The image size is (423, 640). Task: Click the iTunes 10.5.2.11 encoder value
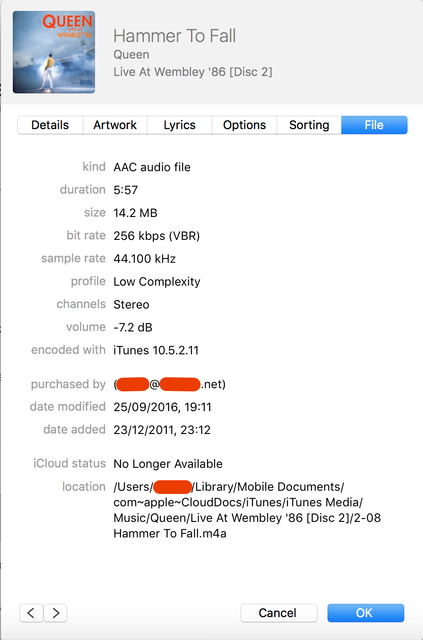156,350
